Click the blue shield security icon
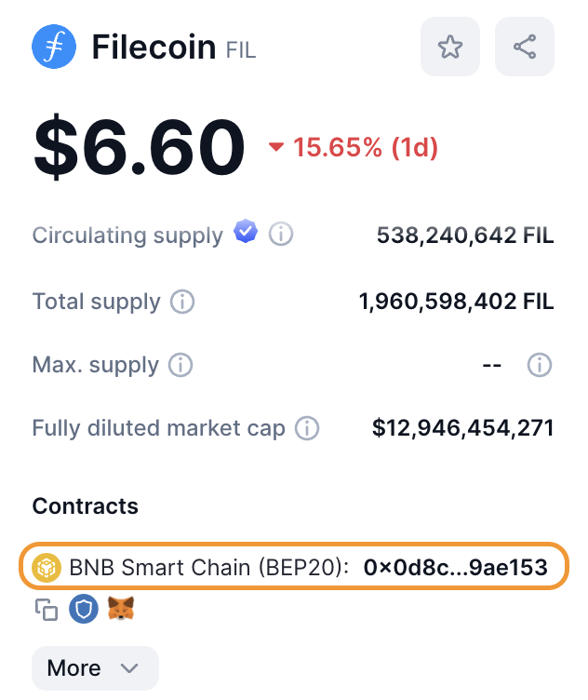 point(84,610)
